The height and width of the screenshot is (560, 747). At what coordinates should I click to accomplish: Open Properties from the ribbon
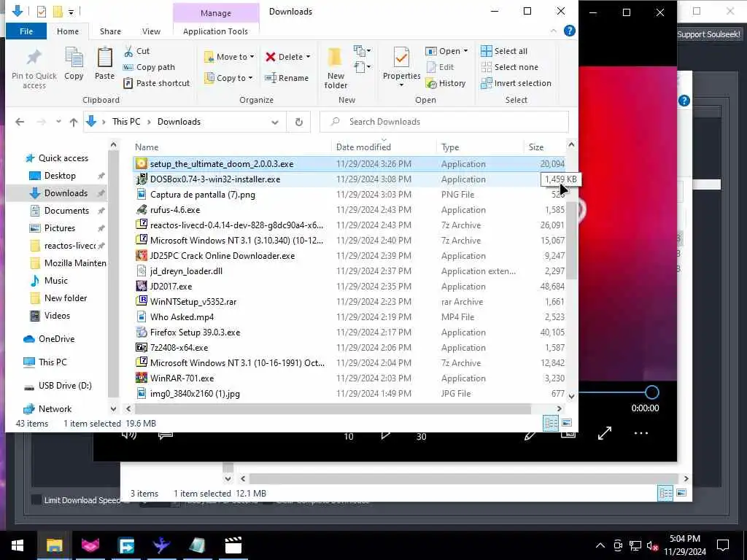click(402, 66)
